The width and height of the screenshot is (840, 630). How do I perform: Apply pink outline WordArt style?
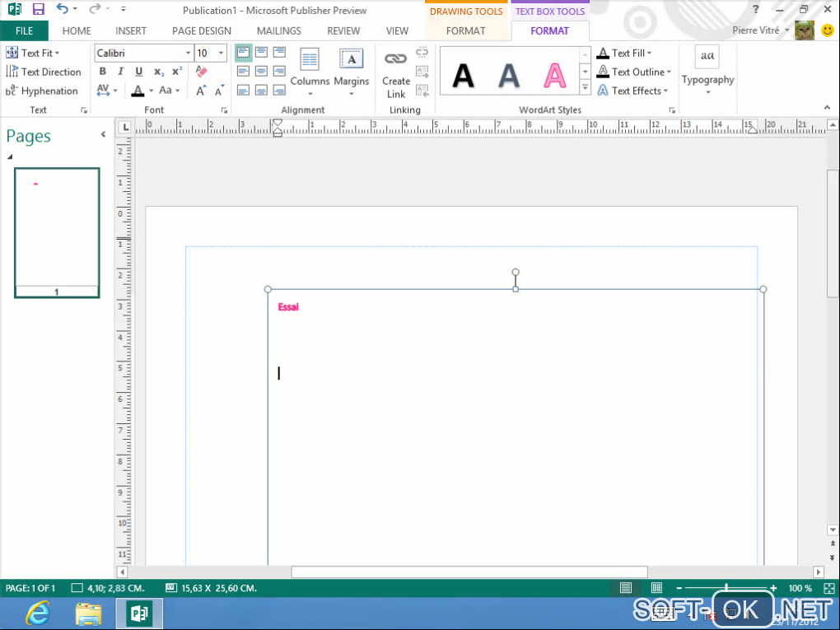point(554,75)
